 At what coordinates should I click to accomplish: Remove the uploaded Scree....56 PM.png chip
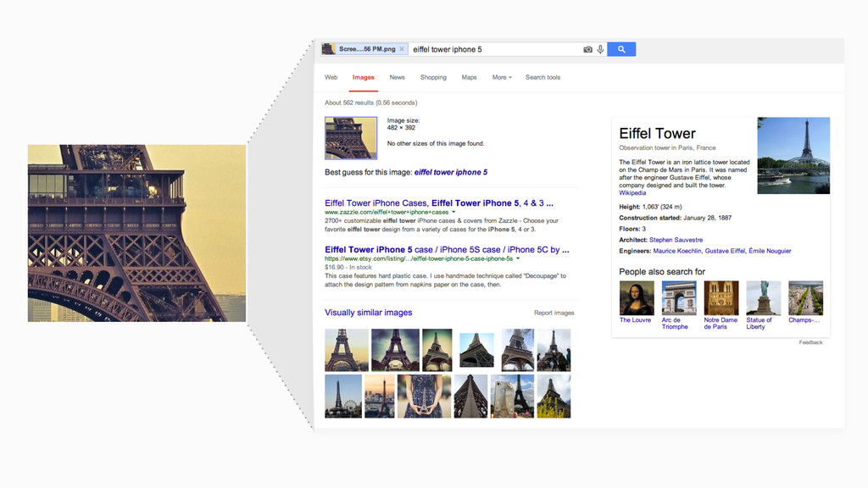[x=402, y=49]
